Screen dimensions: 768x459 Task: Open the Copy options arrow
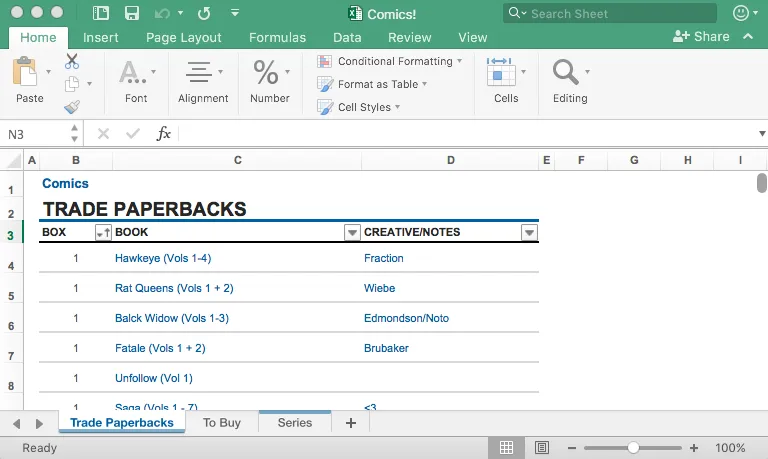pyautogui.click(x=89, y=84)
